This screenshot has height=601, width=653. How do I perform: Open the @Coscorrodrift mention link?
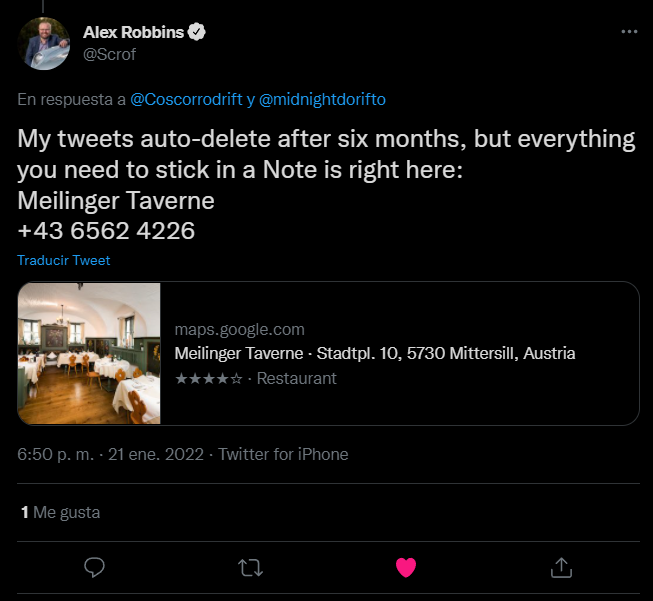click(x=186, y=100)
